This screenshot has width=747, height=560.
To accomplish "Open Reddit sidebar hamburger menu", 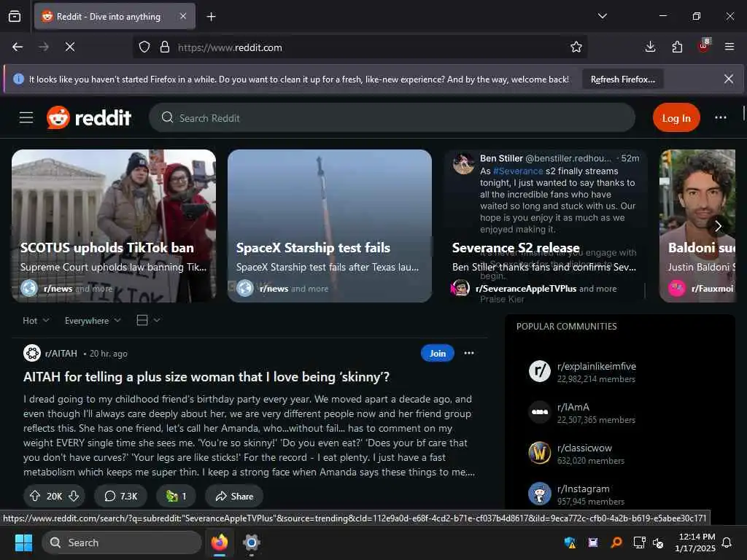I will click(x=26, y=117).
